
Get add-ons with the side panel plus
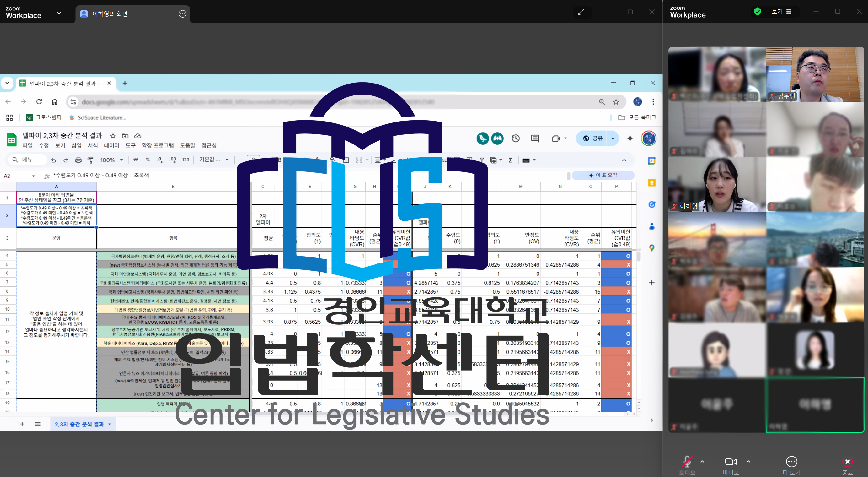coord(652,283)
